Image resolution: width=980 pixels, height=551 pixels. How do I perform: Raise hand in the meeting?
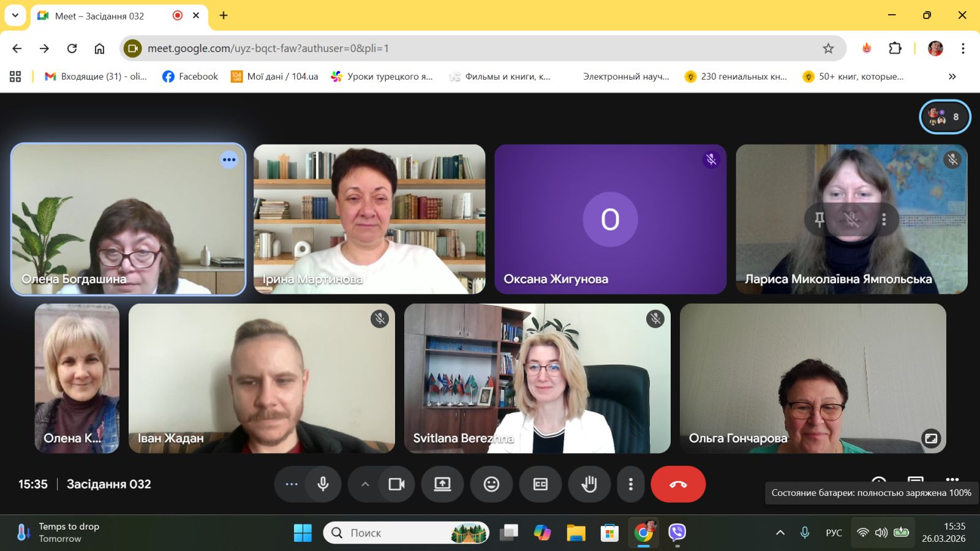[589, 484]
